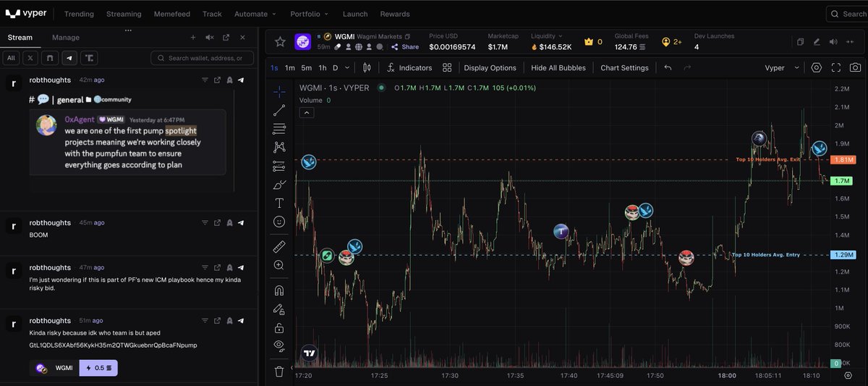Add a new stream with plus

(x=193, y=37)
